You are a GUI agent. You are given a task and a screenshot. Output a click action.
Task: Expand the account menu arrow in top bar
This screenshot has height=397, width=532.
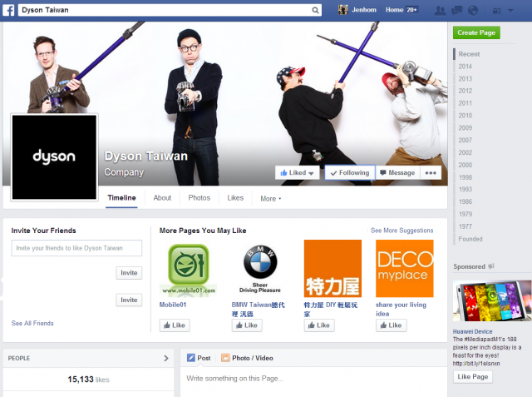pyautogui.click(x=510, y=11)
